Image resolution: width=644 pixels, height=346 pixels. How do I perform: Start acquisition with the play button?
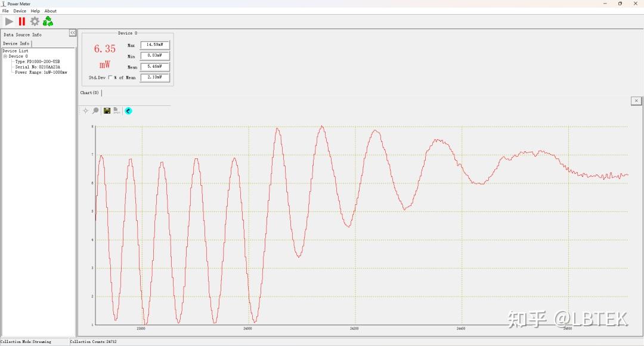(x=9, y=21)
